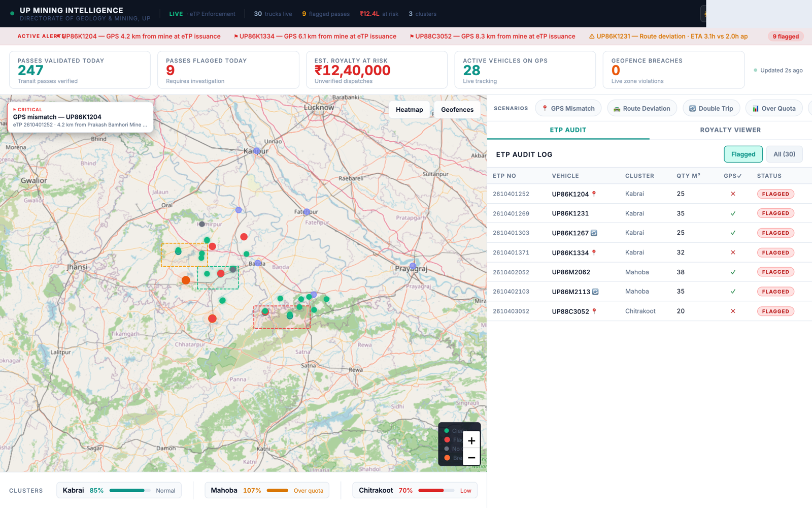Click the Mahoba 107% quota progress bar
812x508 pixels.
coord(278,491)
